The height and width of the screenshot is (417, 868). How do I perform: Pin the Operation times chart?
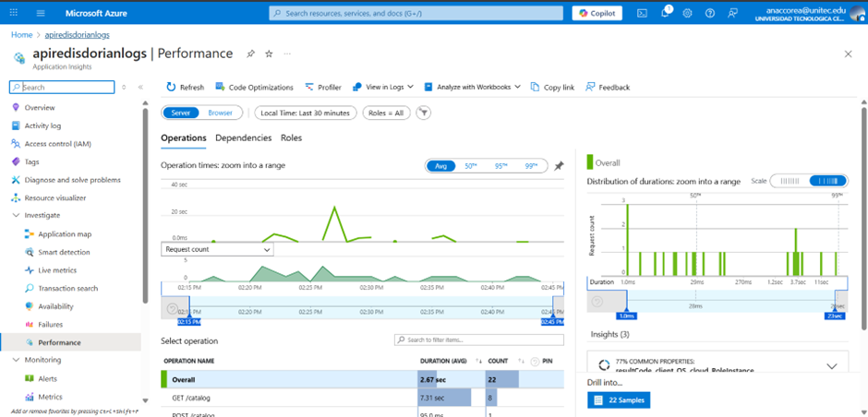(x=559, y=166)
